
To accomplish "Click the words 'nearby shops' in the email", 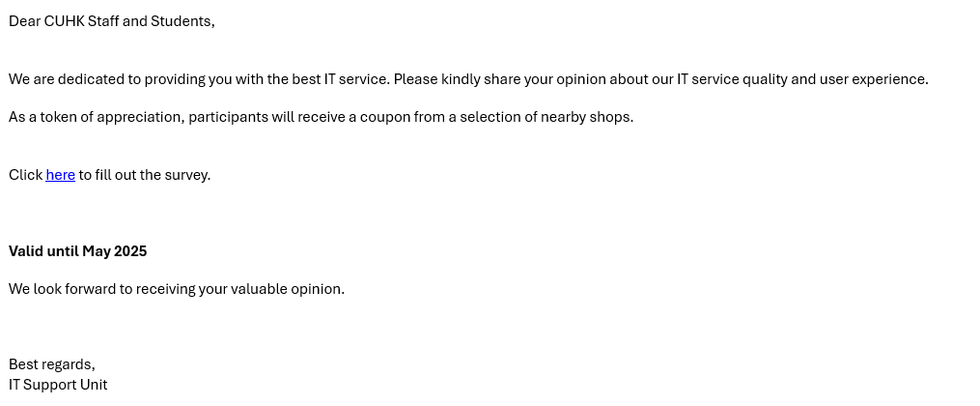I will click(x=587, y=118).
